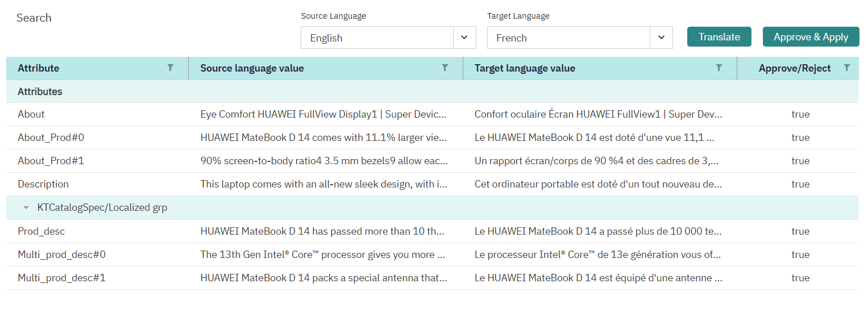This screenshot has width=868, height=325.
Task: Click the Search label
Action: click(34, 18)
